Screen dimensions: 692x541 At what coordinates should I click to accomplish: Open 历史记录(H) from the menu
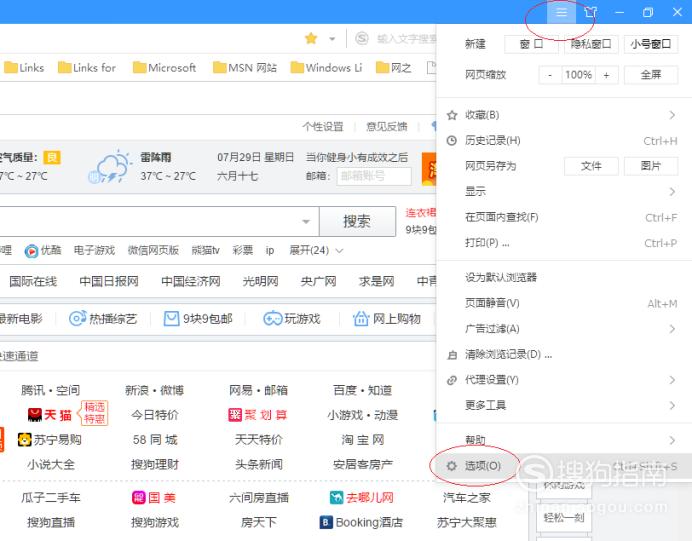(564, 141)
